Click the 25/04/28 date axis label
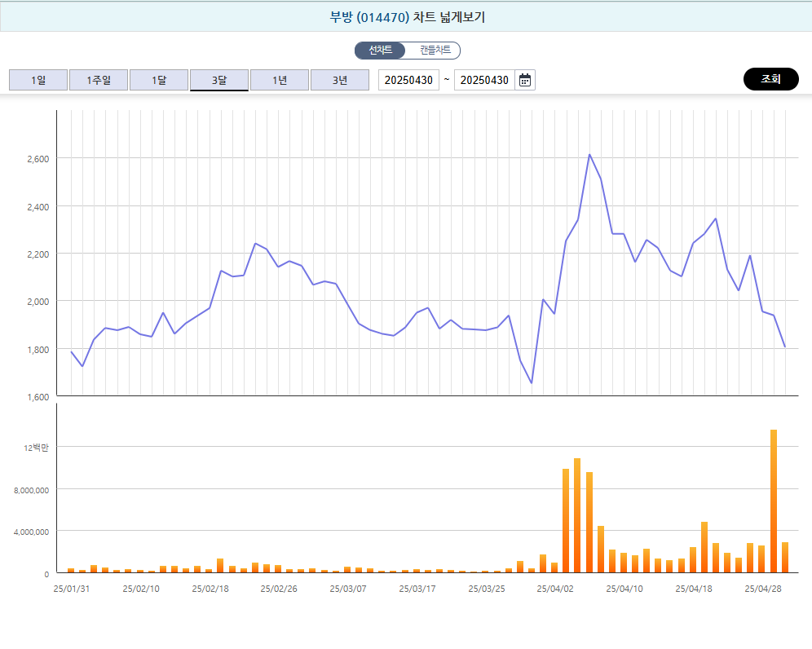 click(x=763, y=589)
